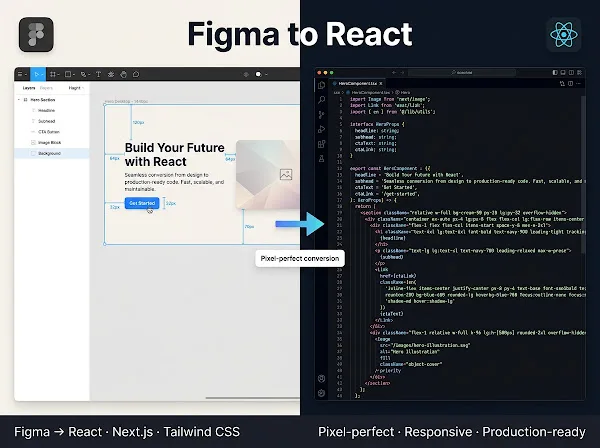
Task: Click the src breadcrumb segment
Action: tap(337, 92)
